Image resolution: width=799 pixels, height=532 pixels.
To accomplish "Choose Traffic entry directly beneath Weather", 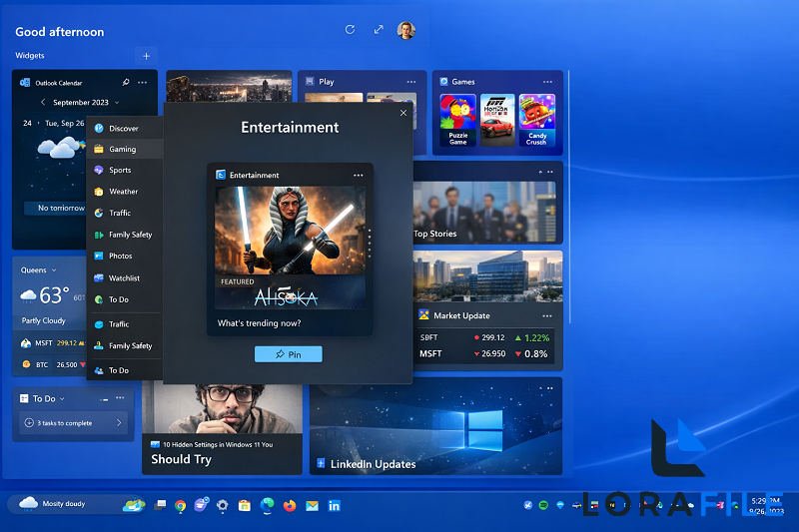I will click(124, 213).
